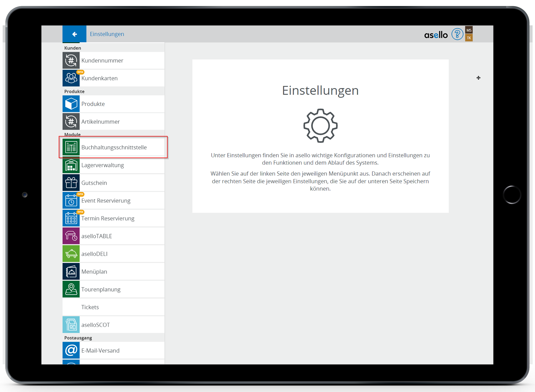Open the aselloDELI module entry
Viewport: 535px width, 392px height.
[x=94, y=254]
